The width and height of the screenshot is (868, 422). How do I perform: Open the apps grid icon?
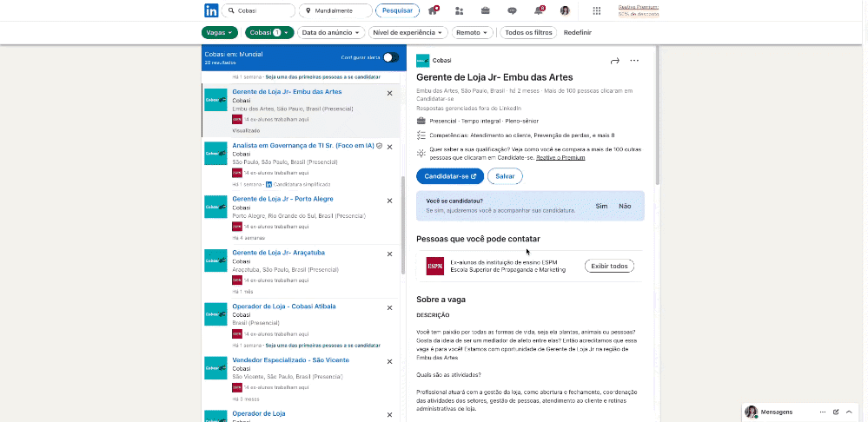pos(596,10)
